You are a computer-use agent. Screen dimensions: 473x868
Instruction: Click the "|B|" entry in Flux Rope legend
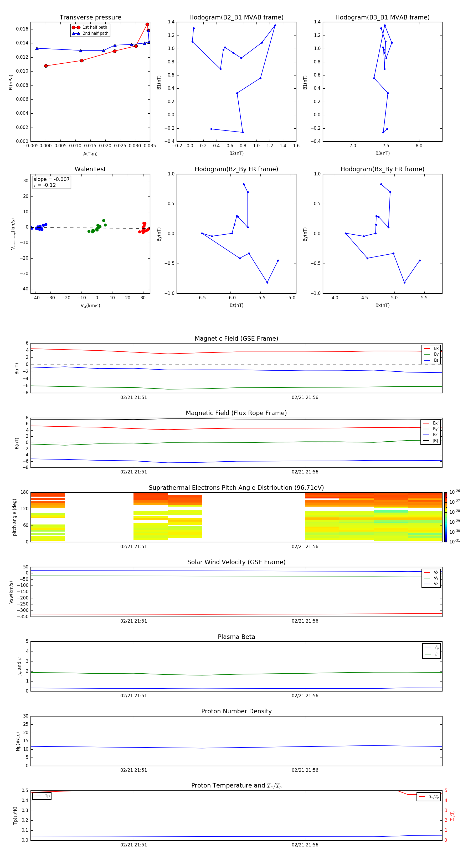431,441
